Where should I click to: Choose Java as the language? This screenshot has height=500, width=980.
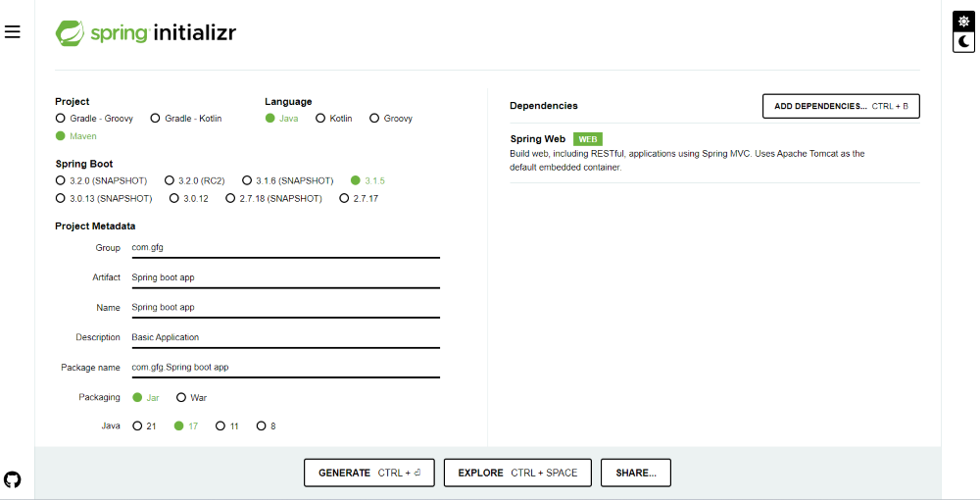point(282,118)
